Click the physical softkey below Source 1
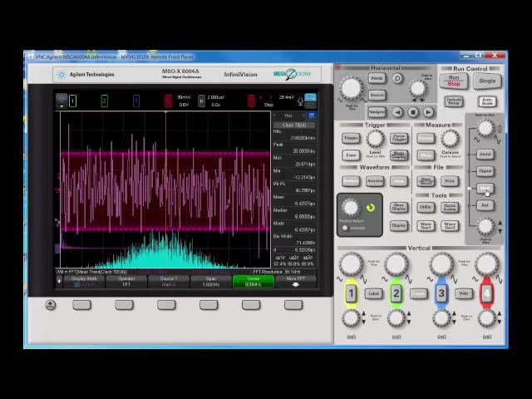The image size is (532, 399). pos(166,305)
